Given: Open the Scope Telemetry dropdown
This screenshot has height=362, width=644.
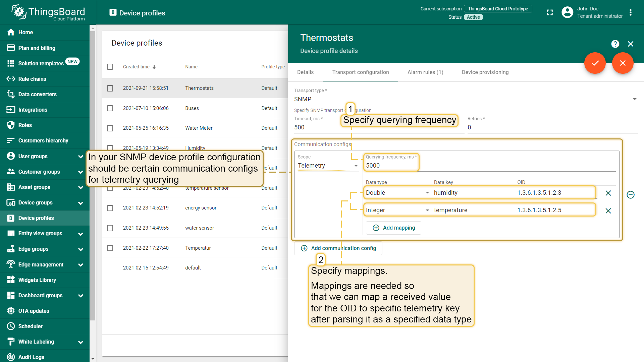Looking at the screenshot, I should [x=328, y=166].
